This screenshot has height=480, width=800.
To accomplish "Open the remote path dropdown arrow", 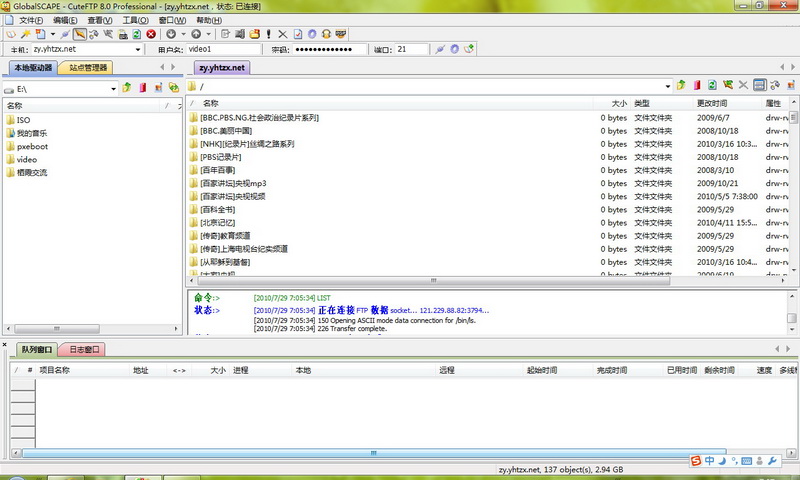I will point(666,86).
